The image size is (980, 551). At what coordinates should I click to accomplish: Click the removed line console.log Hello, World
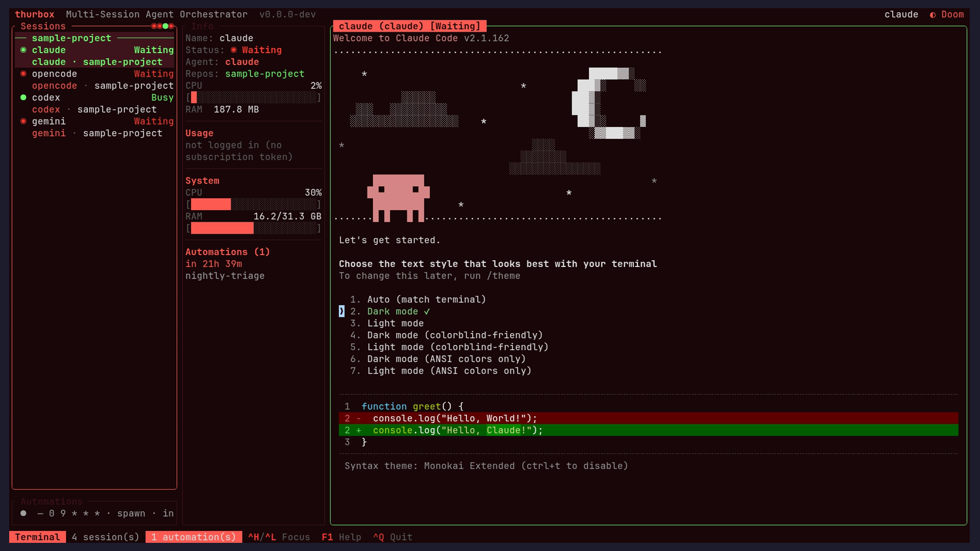pyautogui.click(x=648, y=418)
